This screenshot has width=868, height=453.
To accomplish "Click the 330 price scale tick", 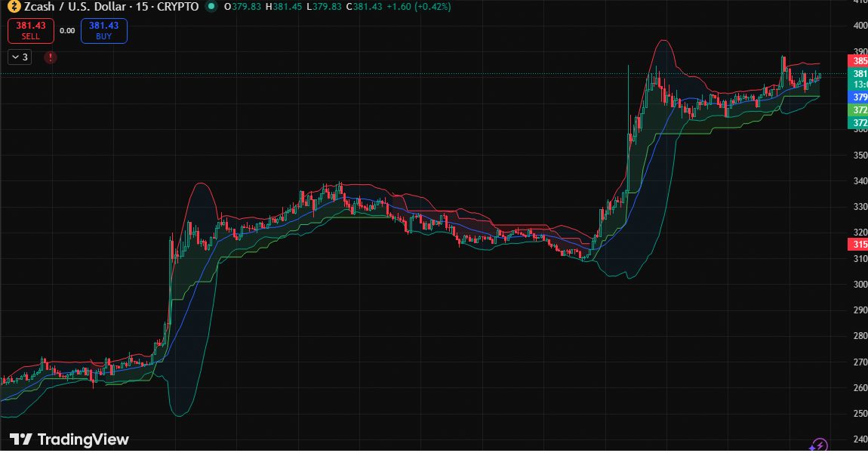I will tap(860, 207).
